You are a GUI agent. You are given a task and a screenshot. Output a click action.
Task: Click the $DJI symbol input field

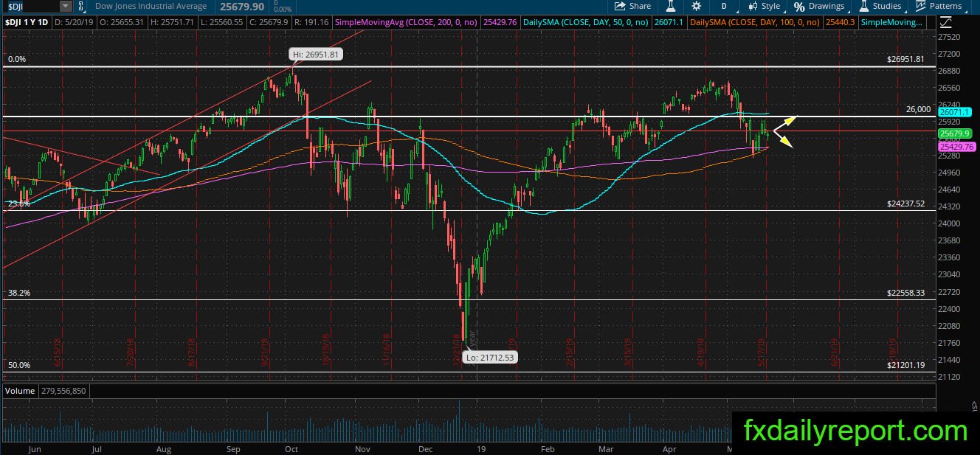pos(31,6)
